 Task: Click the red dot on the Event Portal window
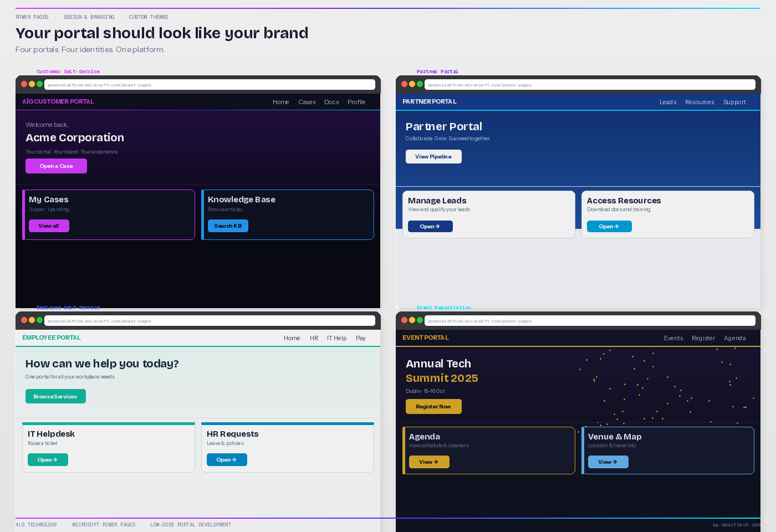coord(404,320)
